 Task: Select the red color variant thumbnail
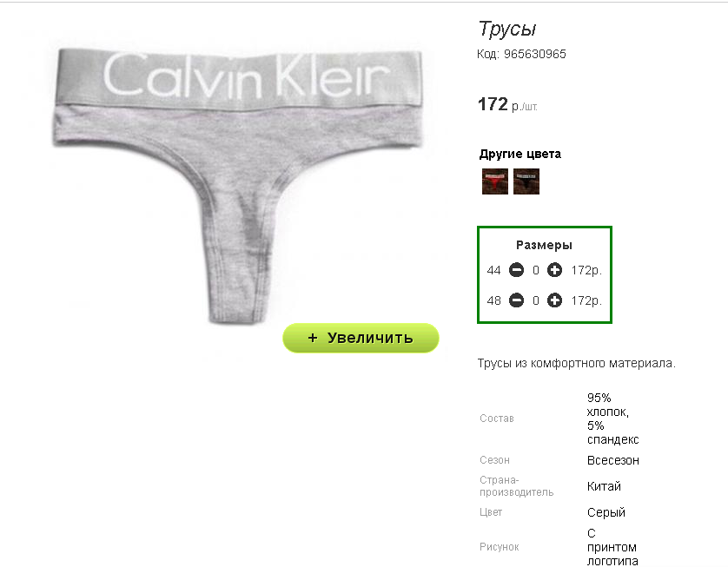pyautogui.click(x=495, y=181)
